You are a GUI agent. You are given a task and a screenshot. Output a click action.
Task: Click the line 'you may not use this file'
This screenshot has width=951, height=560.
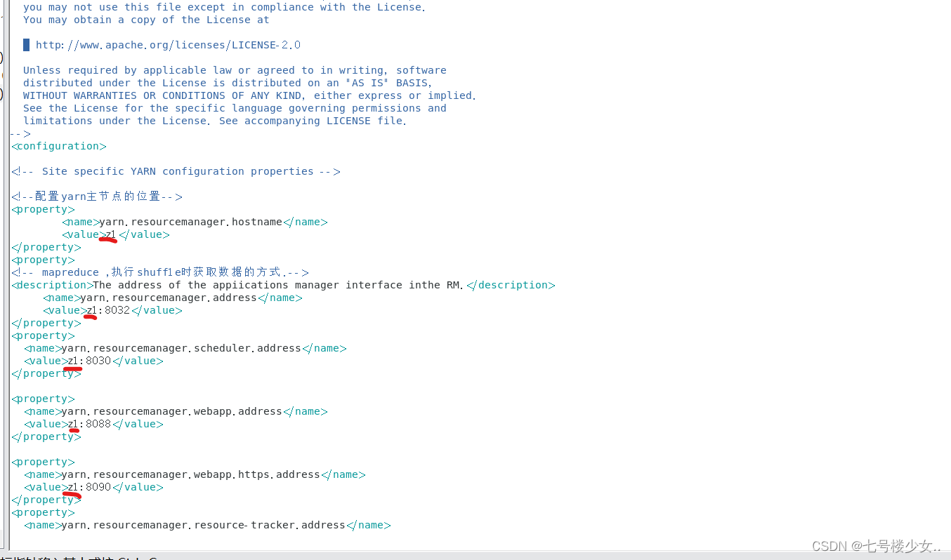coord(224,7)
